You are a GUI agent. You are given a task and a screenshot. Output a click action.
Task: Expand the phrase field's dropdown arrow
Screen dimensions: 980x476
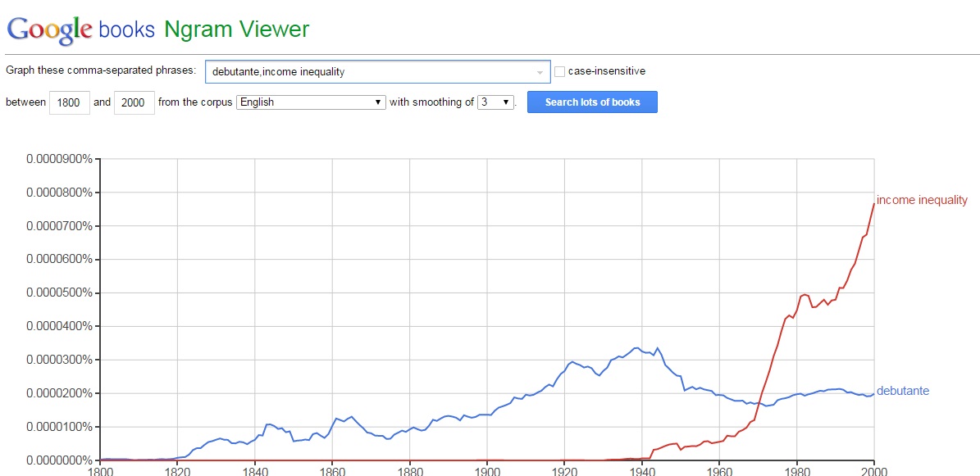pos(540,72)
